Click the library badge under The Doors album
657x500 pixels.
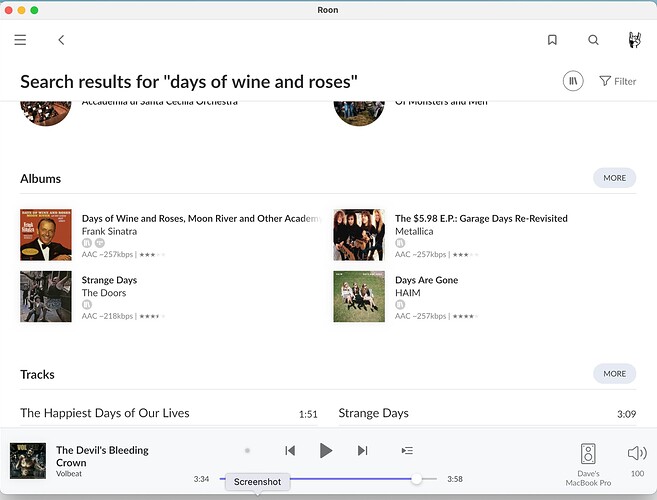(87, 304)
